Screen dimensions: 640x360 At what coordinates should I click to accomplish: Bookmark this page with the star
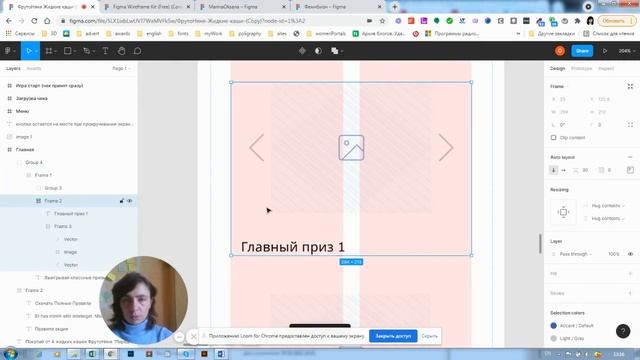tap(382, 21)
